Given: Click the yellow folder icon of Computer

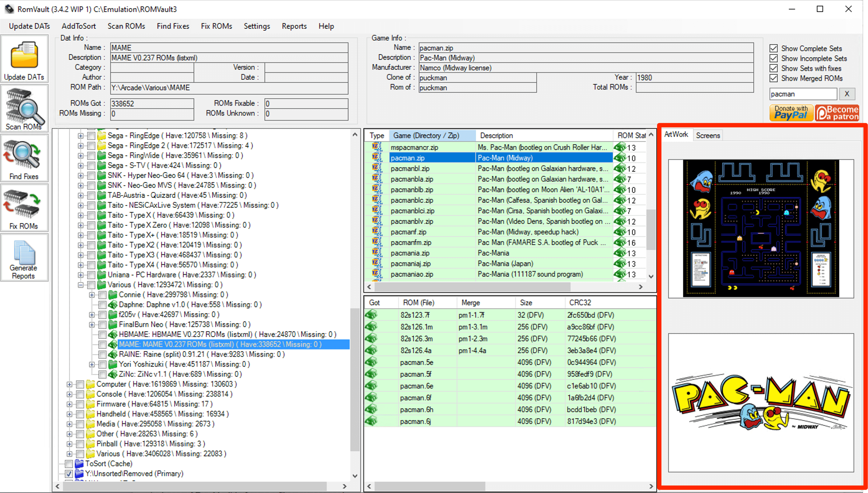Looking at the screenshot, I should coord(91,384).
